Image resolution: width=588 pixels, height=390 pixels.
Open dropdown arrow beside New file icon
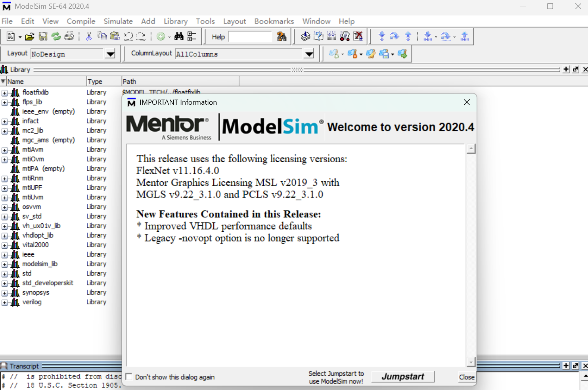click(x=20, y=37)
